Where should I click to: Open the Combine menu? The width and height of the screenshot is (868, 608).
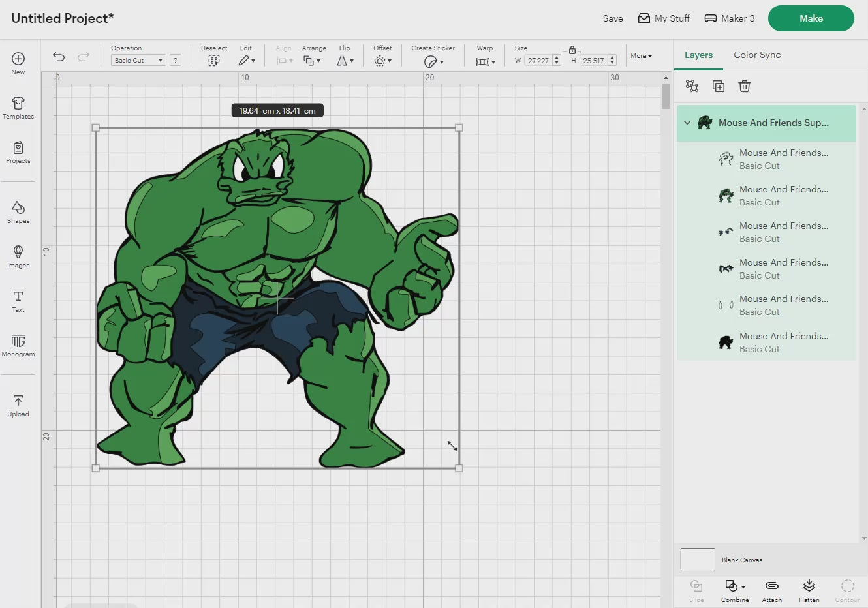pos(735,590)
